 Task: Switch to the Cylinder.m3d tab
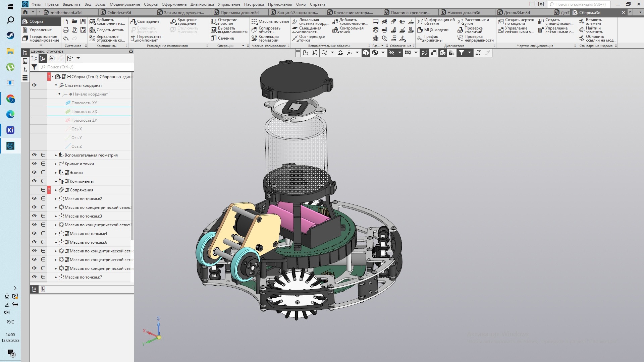pyautogui.click(x=119, y=13)
